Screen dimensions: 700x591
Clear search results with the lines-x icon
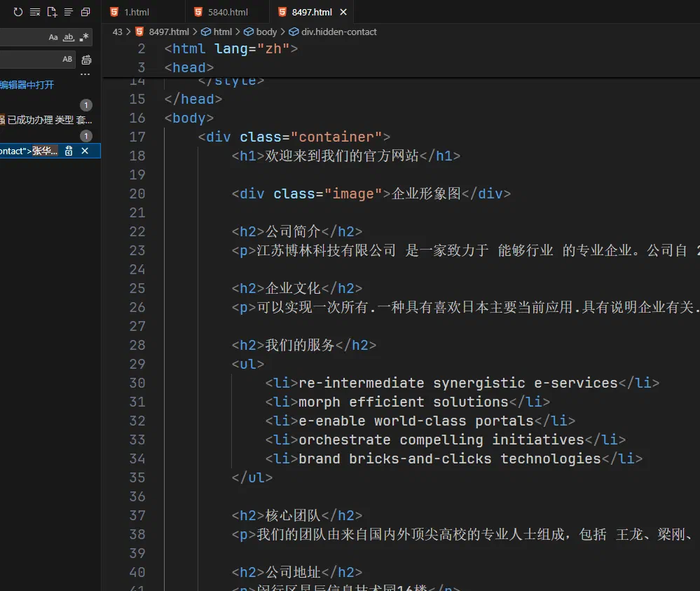click(35, 12)
